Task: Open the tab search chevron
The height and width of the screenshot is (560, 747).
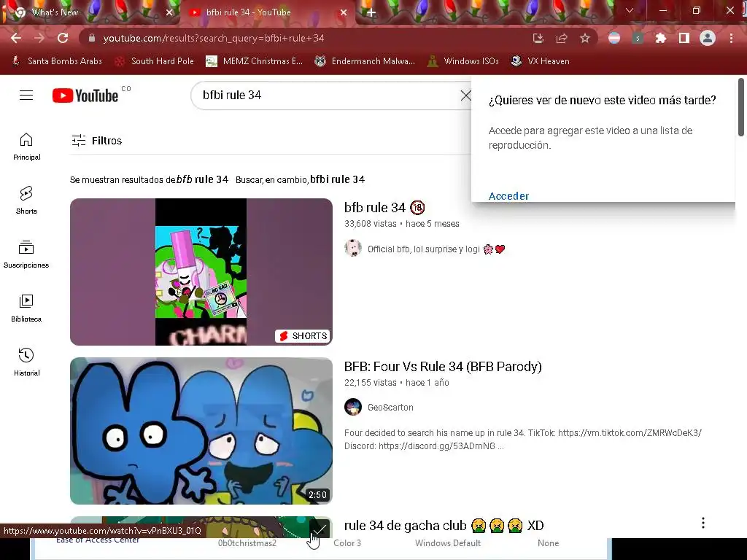Action: pyautogui.click(x=630, y=10)
